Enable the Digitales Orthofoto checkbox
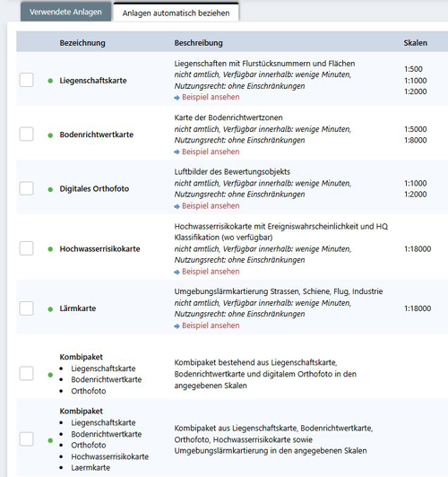448x477 pixels. pos(27,188)
